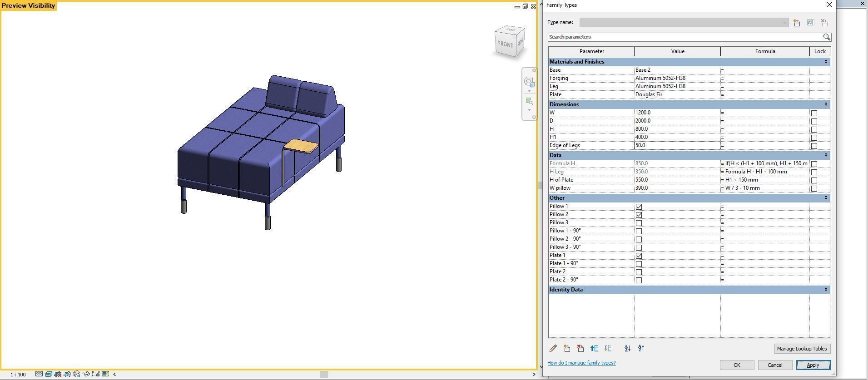The width and height of the screenshot is (868, 380).
Task: Click the Parameter column header
Action: click(x=591, y=51)
